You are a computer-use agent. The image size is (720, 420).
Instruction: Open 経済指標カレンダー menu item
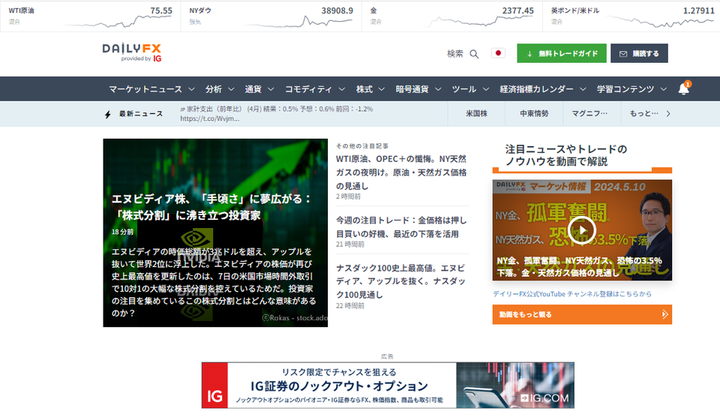click(536, 89)
